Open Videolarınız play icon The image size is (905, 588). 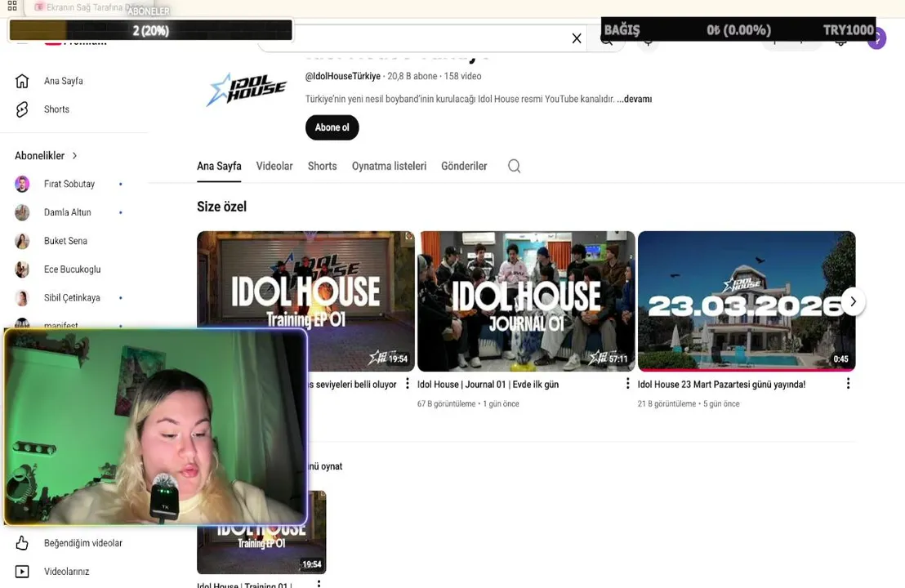pos(22,572)
